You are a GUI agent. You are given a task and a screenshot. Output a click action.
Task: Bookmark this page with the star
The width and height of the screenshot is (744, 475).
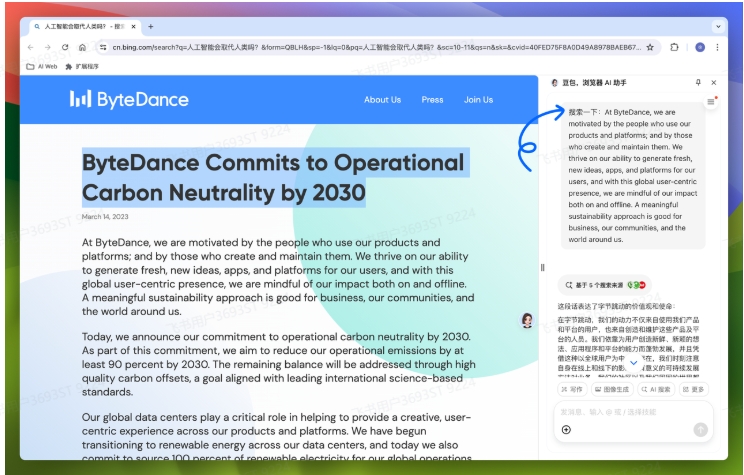click(650, 47)
